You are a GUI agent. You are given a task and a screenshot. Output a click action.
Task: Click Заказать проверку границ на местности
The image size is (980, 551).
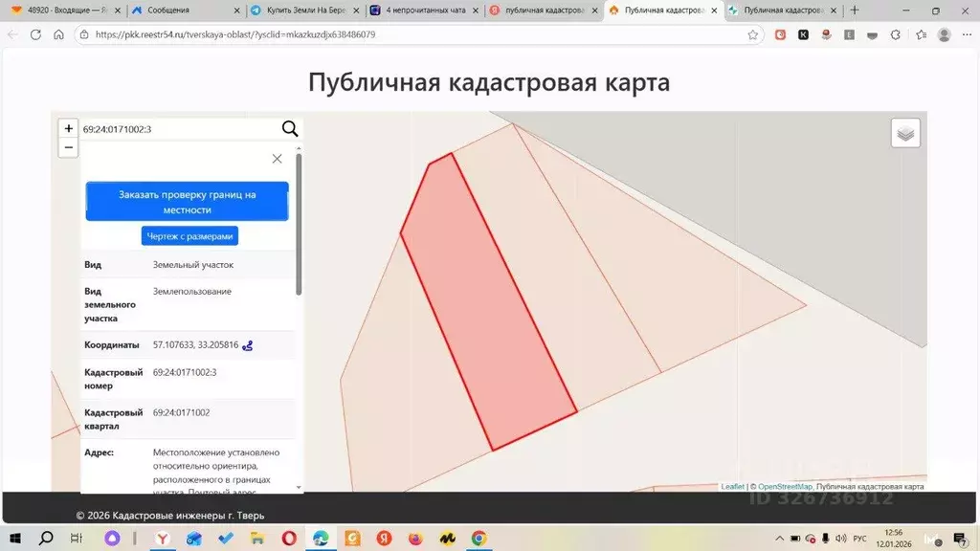point(188,201)
